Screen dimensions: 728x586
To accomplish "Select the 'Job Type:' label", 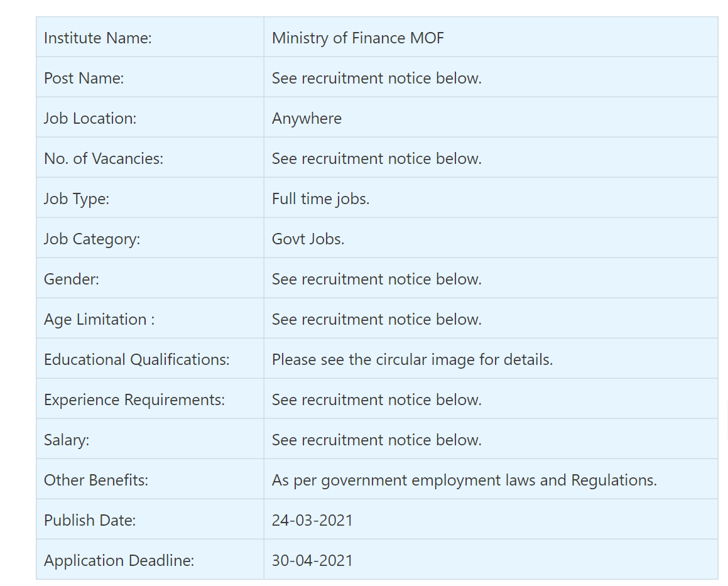I will pos(77,199).
